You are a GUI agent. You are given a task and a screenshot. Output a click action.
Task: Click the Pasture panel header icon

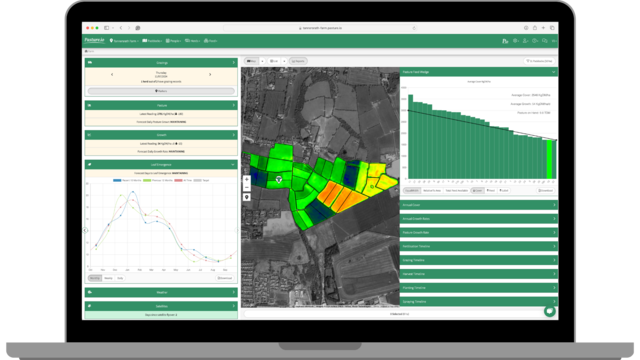pyautogui.click(x=89, y=105)
